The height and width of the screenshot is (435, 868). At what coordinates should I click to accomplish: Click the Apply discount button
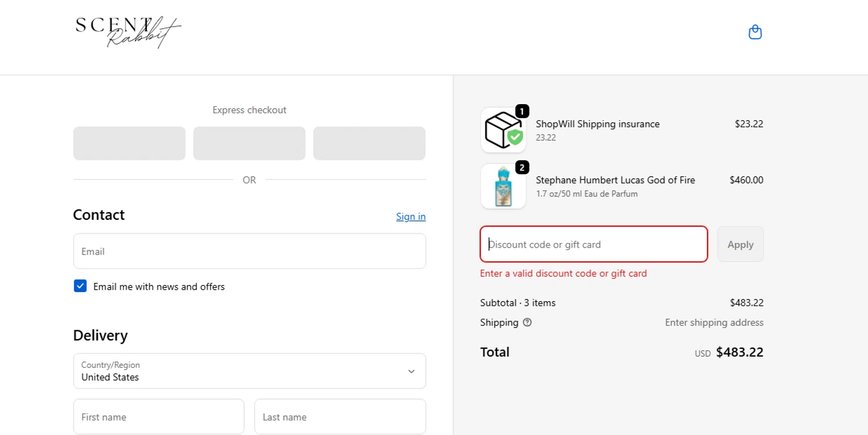coord(740,245)
